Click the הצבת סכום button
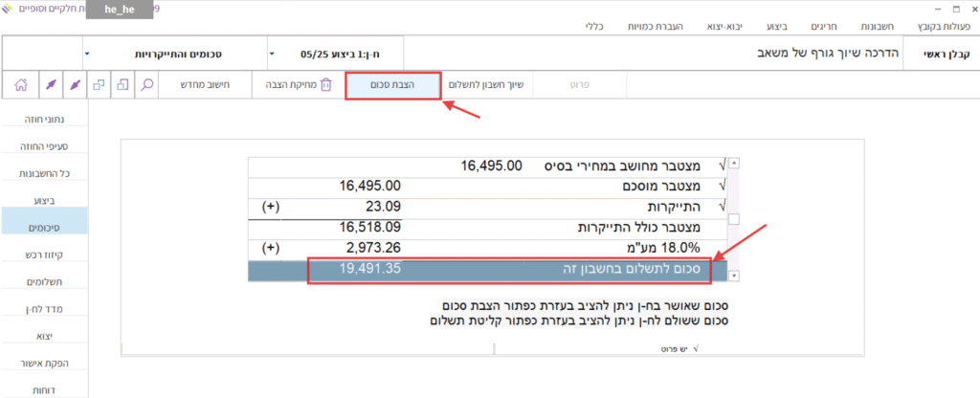The height and width of the screenshot is (398, 980). click(392, 84)
